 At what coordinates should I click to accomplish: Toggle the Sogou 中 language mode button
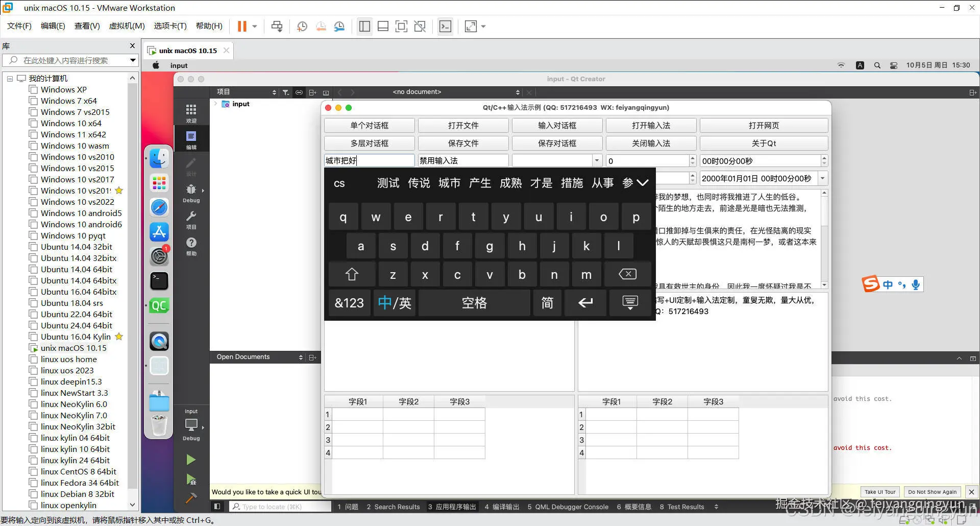pyautogui.click(x=888, y=285)
